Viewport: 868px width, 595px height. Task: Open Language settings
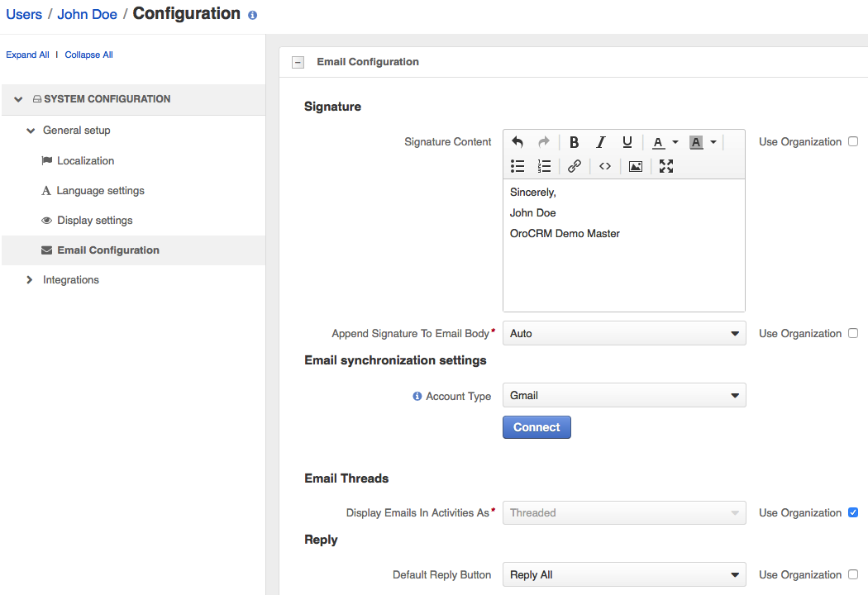[x=100, y=190]
